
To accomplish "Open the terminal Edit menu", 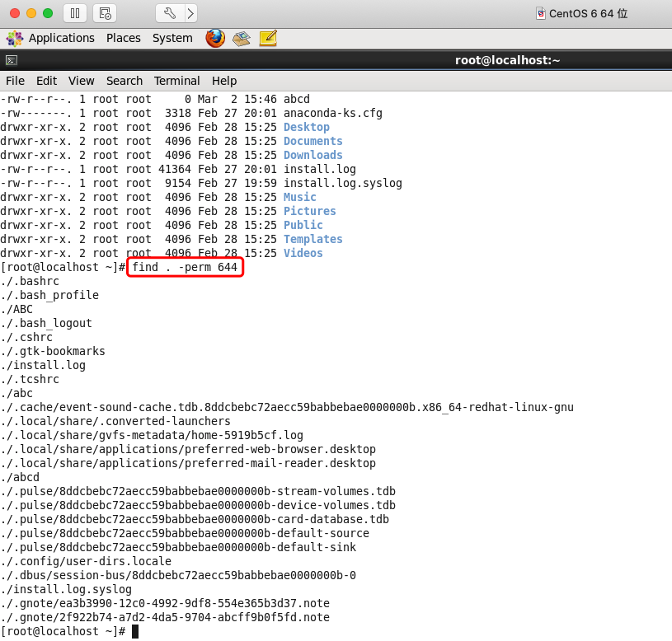I will [x=46, y=81].
